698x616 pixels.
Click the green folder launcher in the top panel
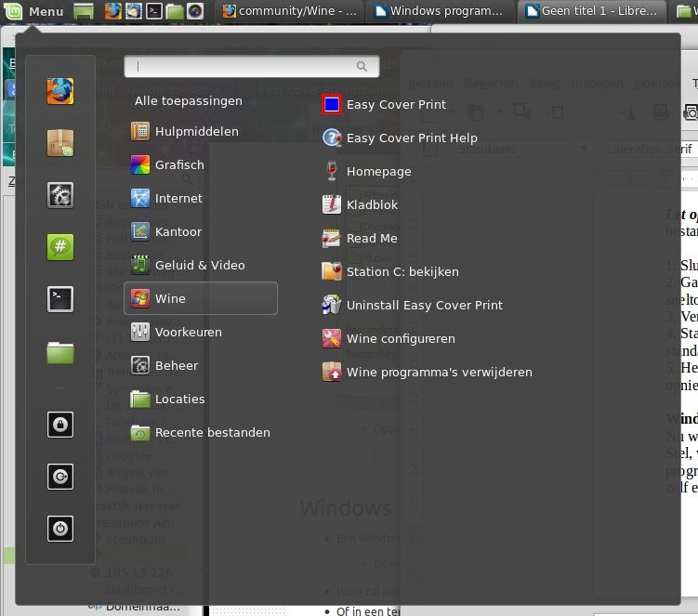[175, 11]
